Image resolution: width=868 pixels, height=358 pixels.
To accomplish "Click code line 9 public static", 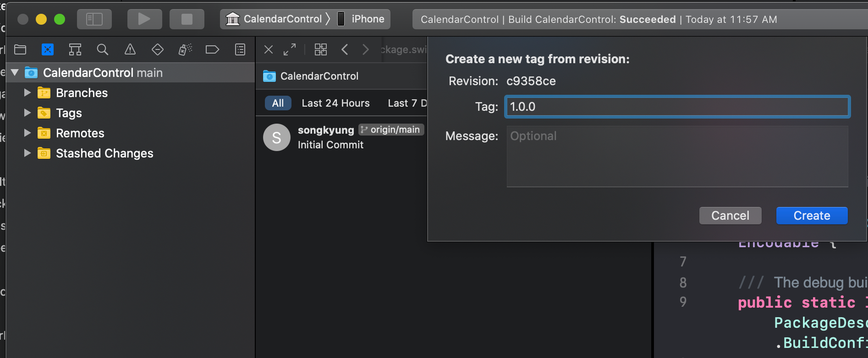I will (x=803, y=302).
